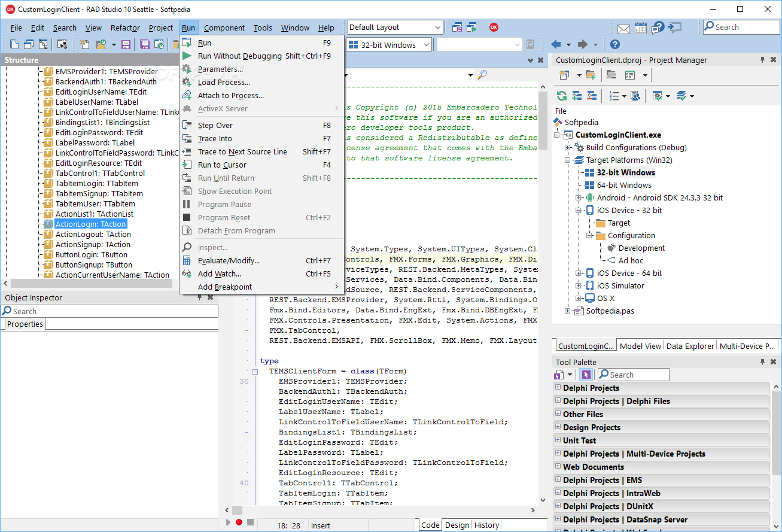Expand the Unit Test palette category
This screenshot has height=532, width=782.
pos(558,440)
